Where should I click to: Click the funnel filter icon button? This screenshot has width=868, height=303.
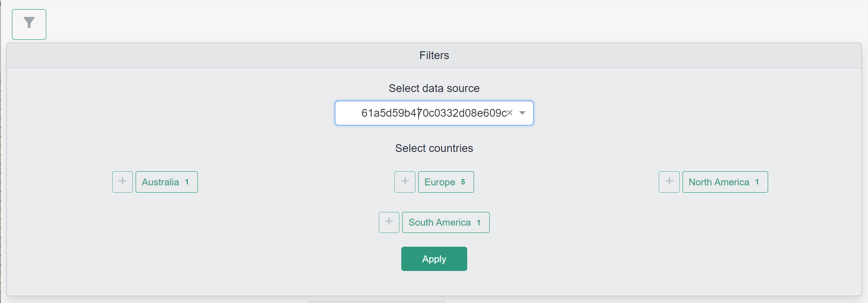[x=29, y=24]
